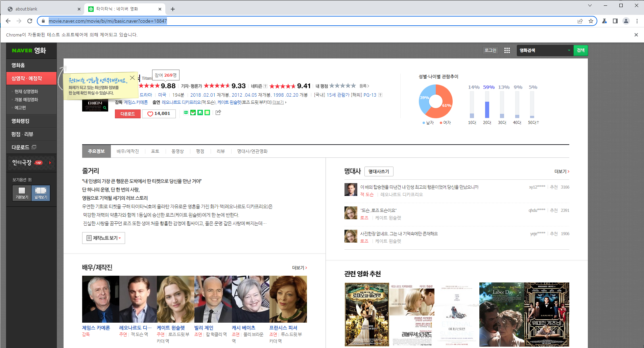Open the 영화검색 search type dropdown

point(545,50)
